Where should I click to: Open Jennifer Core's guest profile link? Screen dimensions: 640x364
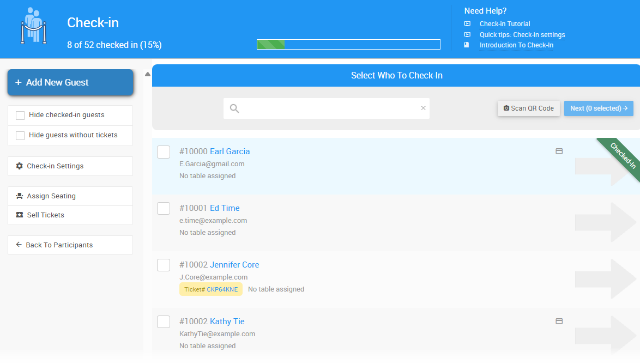tap(234, 264)
